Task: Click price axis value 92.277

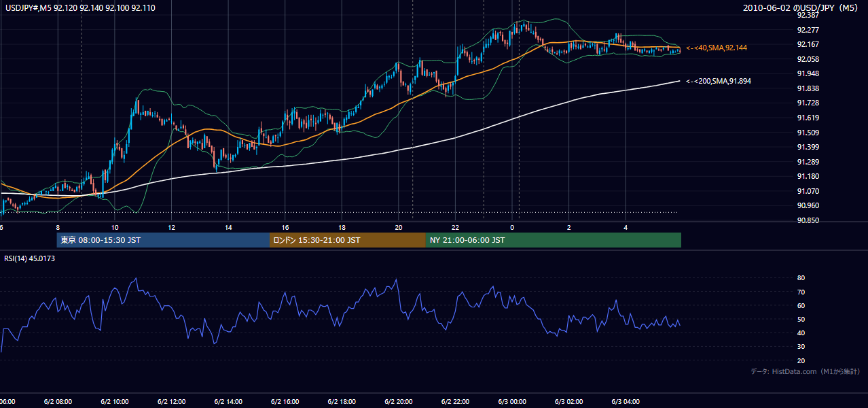Action: [807, 30]
